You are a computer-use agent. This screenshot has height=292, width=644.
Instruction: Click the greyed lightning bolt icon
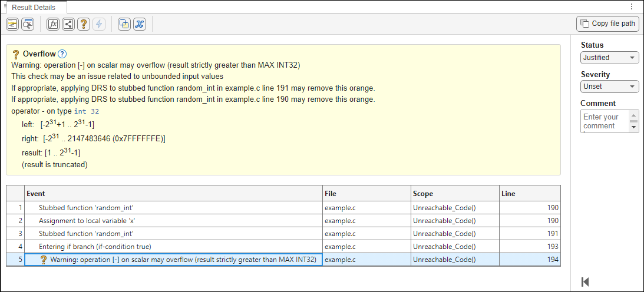98,24
